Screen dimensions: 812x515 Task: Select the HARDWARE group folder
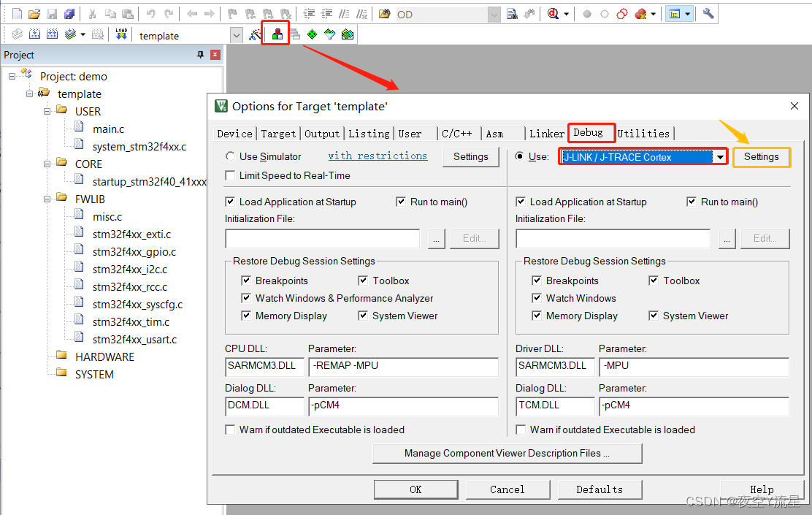104,357
